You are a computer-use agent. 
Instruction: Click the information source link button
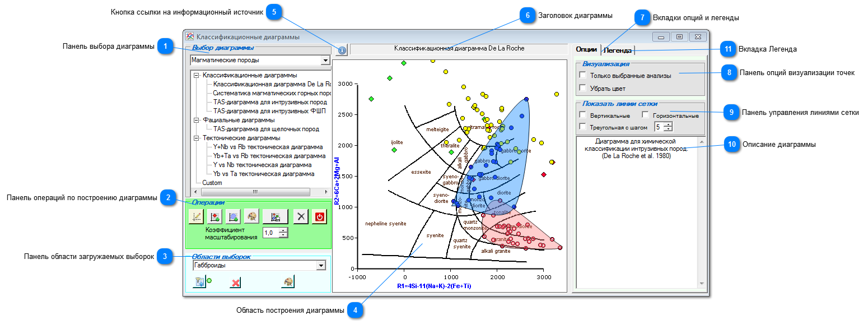click(x=342, y=50)
